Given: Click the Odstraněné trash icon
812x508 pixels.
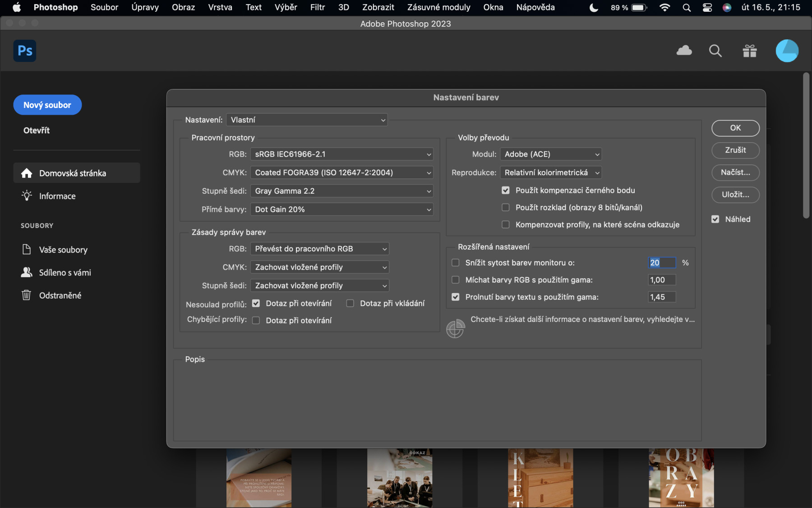Looking at the screenshot, I should (27, 295).
